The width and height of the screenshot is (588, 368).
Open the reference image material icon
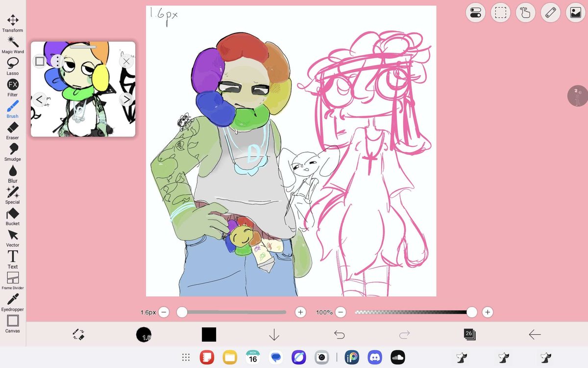coord(576,13)
